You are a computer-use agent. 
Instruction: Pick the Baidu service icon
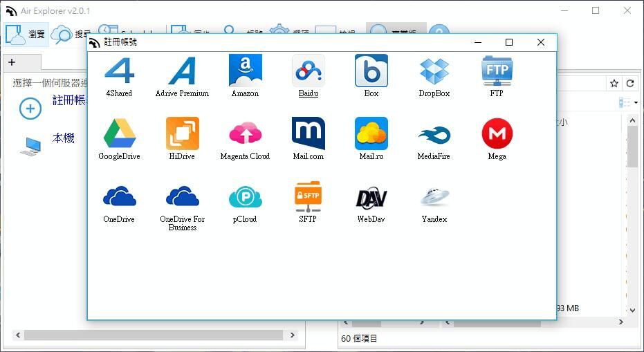pyautogui.click(x=308, y=71)
